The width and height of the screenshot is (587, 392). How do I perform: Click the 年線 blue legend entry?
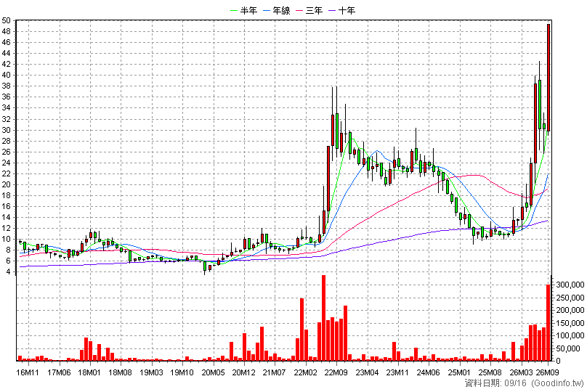(x=277, y=10)
